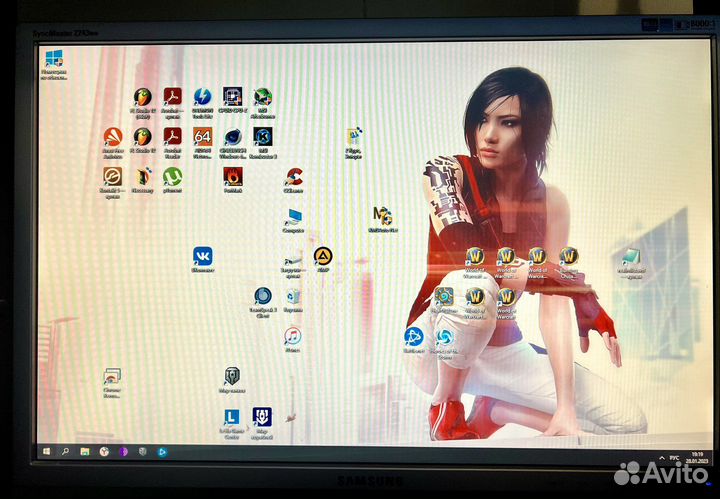Open MSI Afterburner icon

pyautogui.click(x=263, y=97)
